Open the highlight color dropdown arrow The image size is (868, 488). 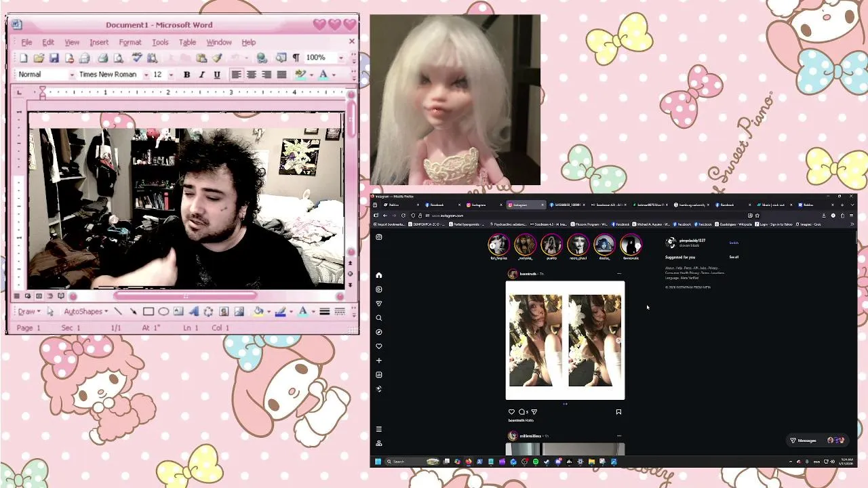pyautogui.click(x=312, y=75)
